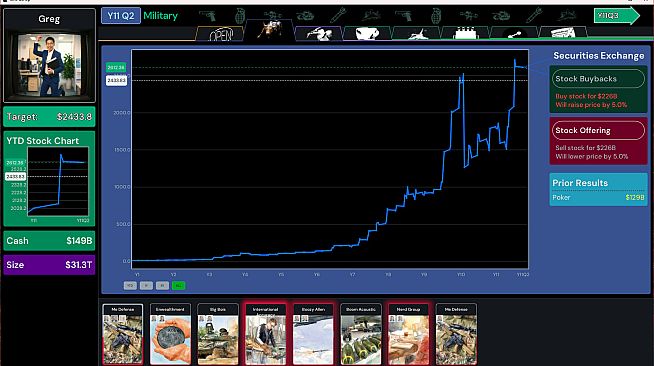Open the coffee cup tab
Screen dimensions: 654x366
[x=367, y=33]
